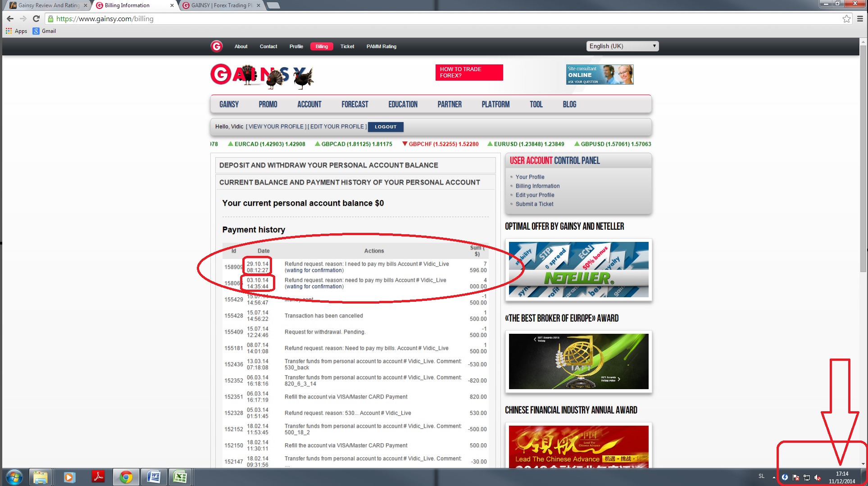The image size is (868, 486).
Task: Open the English (UK) language dropdown
Action: point(623,46)
